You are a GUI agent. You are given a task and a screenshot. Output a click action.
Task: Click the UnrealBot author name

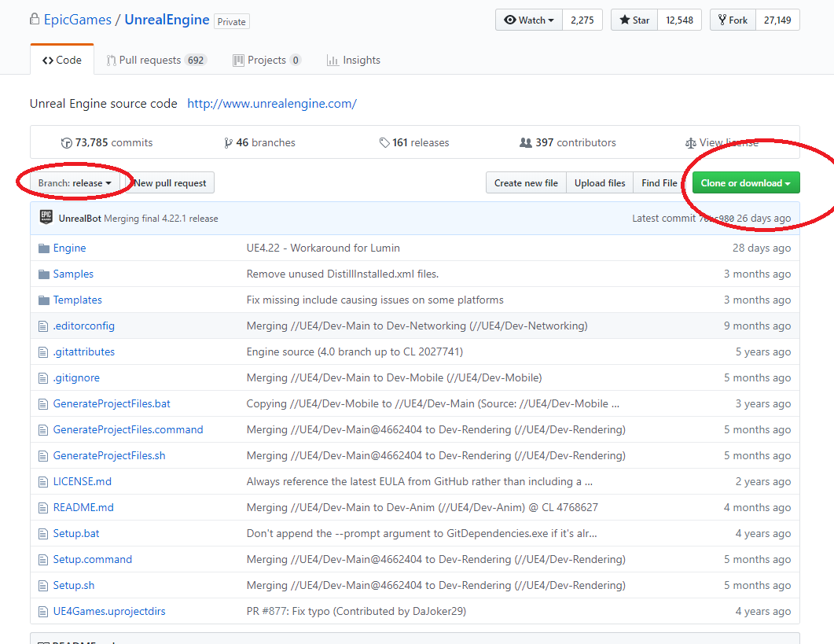pyautogui.click(x=79, y=219)
